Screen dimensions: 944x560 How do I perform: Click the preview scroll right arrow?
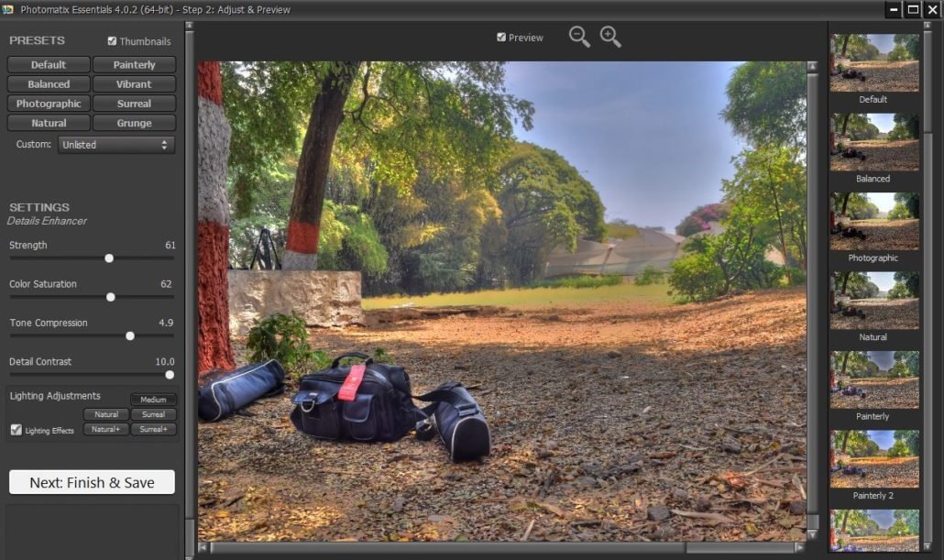799,547
